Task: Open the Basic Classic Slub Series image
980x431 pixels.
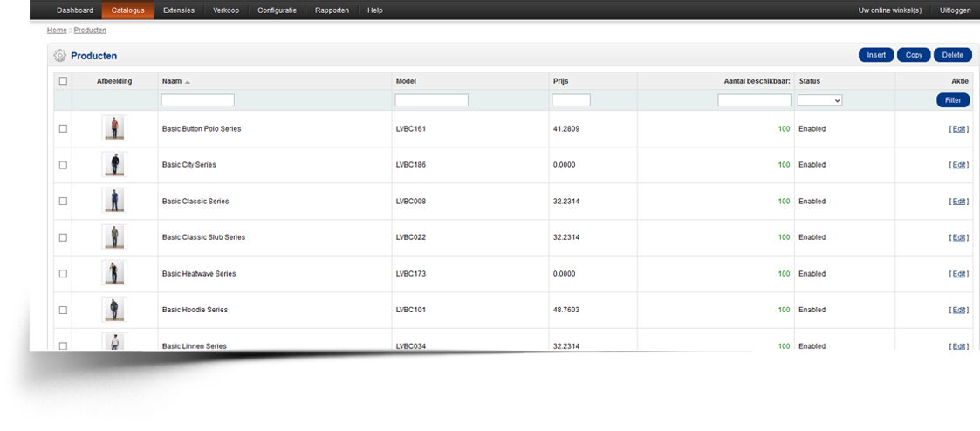Action: click(114, 236)
